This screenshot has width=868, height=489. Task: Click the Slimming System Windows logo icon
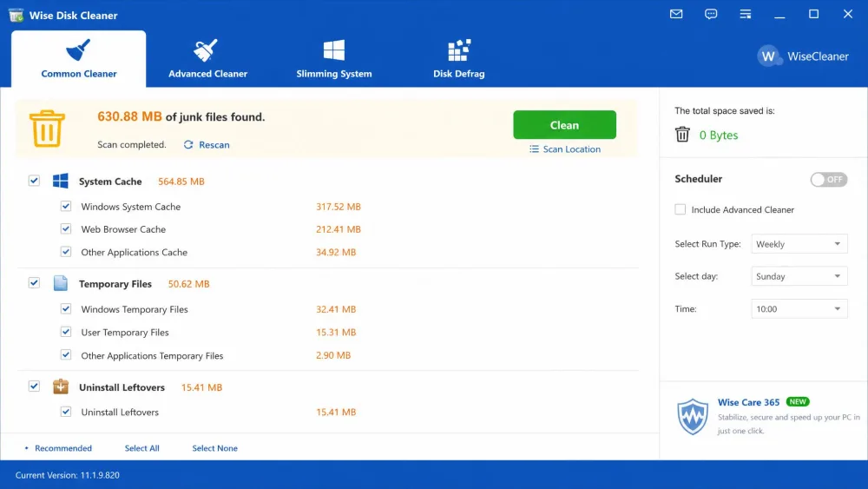tap(334, 50)
